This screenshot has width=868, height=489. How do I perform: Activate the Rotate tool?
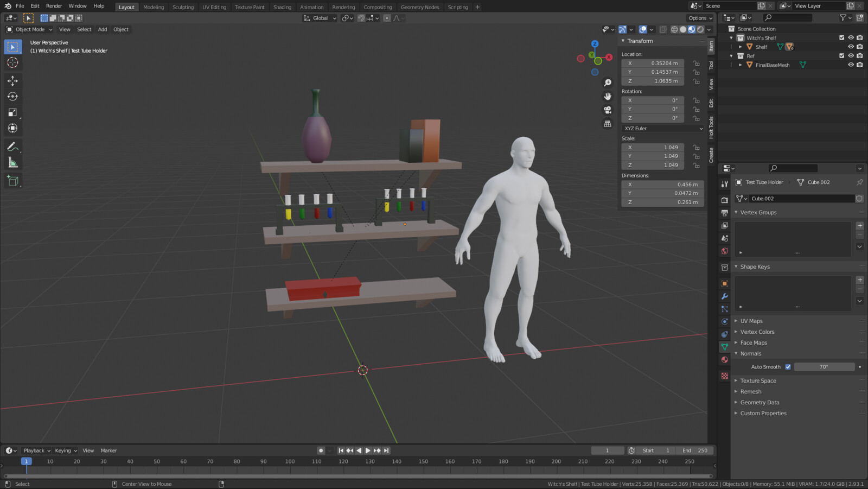tap(12, 97)
